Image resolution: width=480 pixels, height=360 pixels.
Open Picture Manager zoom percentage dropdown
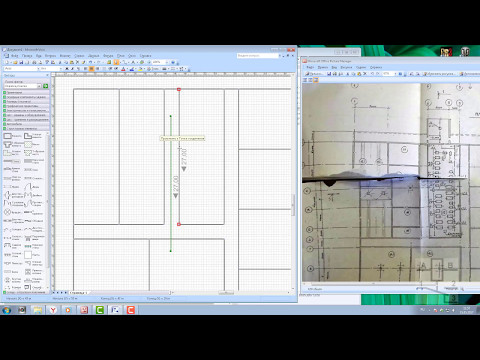[x=395, y=74]
